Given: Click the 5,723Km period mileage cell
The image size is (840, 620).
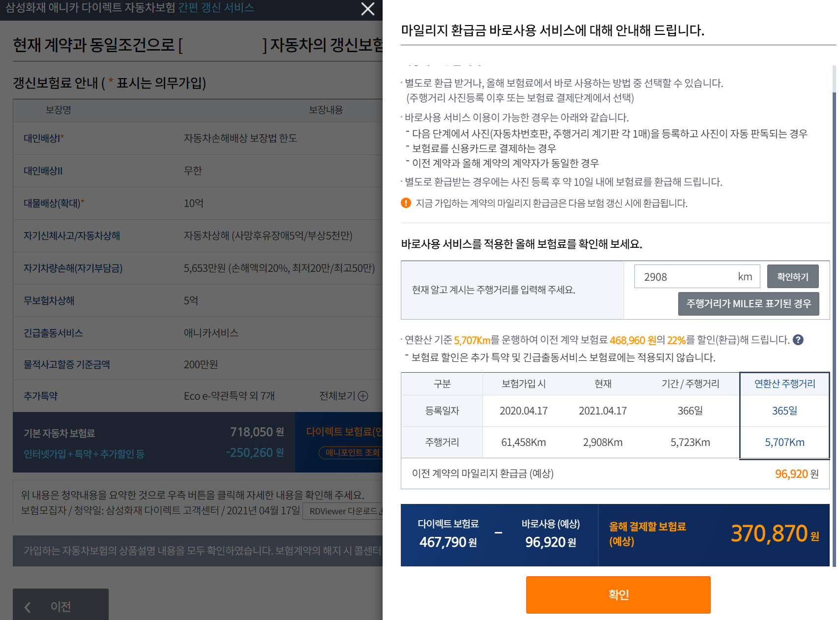Looking at the screenshot, I should 690,442.
